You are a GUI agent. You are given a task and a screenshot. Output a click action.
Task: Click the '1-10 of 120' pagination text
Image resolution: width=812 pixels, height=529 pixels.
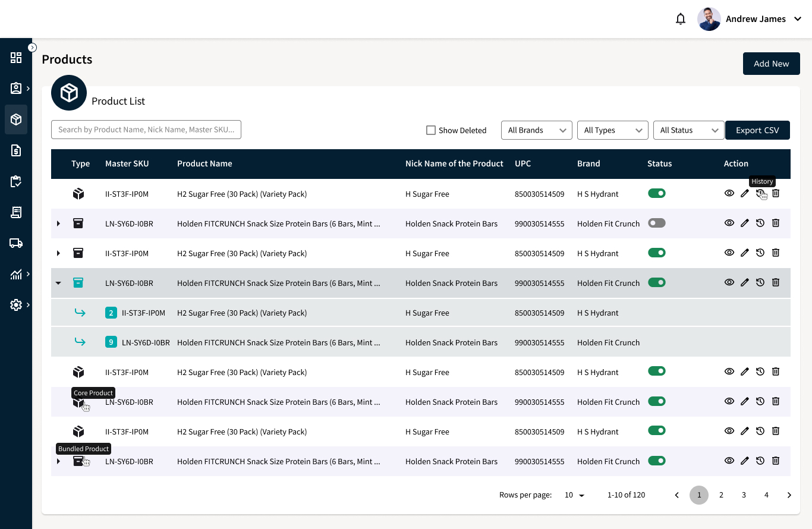[x=626, y=495]
